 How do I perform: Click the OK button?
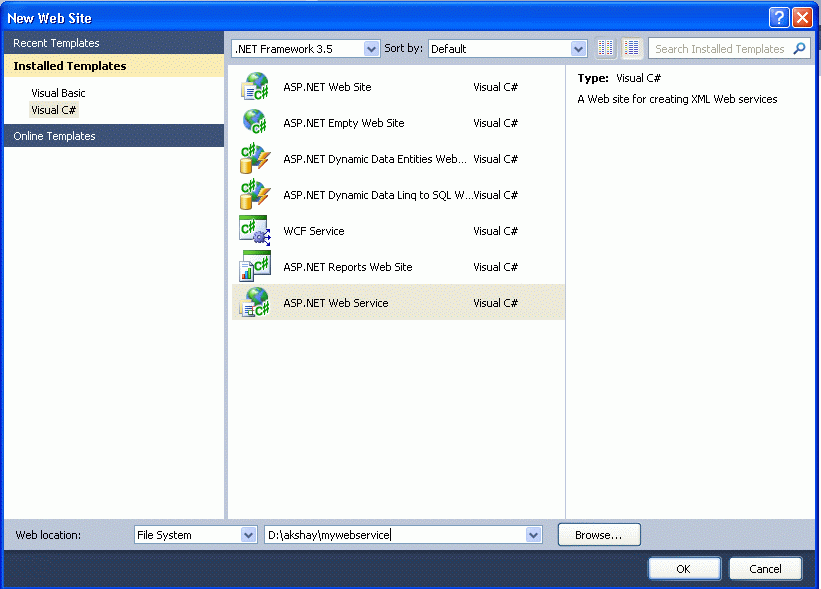[684, 569]
